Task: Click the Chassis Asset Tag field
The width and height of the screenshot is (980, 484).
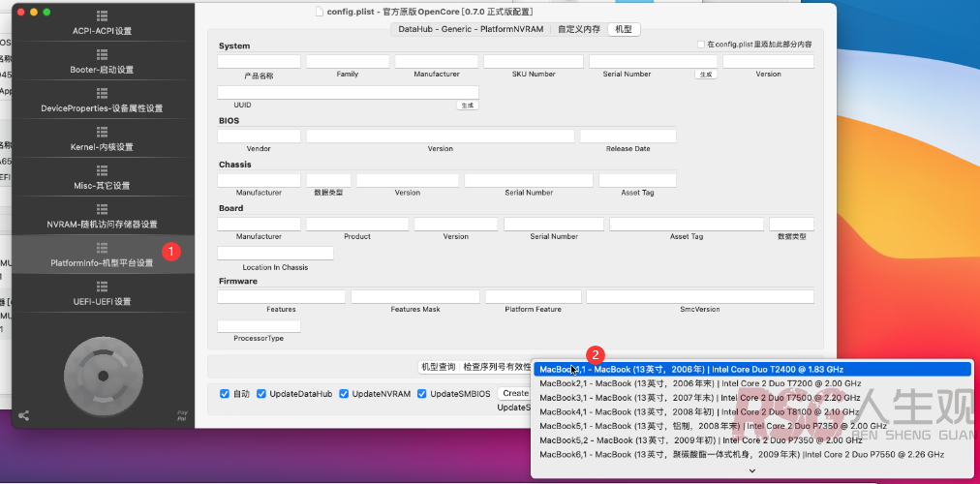Action: [637, 180]
